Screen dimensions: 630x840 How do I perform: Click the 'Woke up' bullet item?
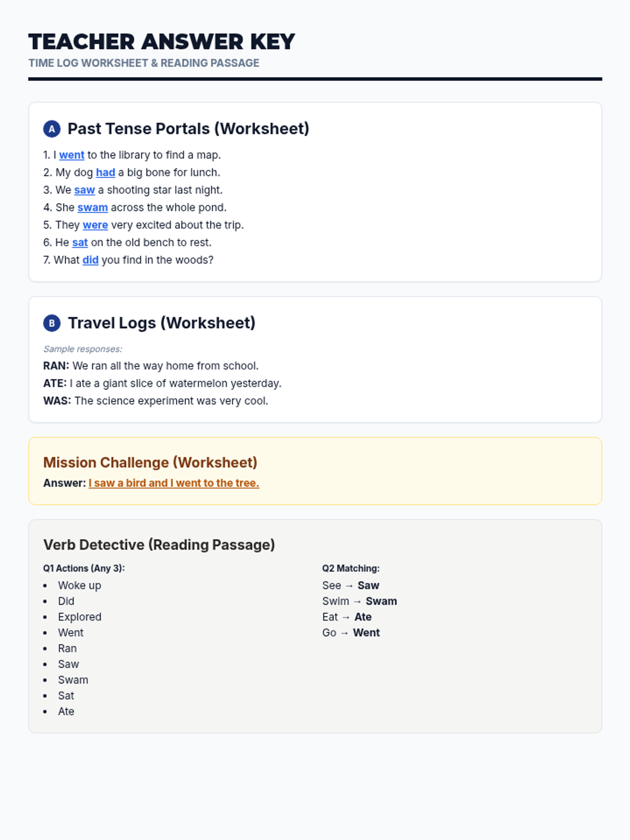[x=79, y=585]
